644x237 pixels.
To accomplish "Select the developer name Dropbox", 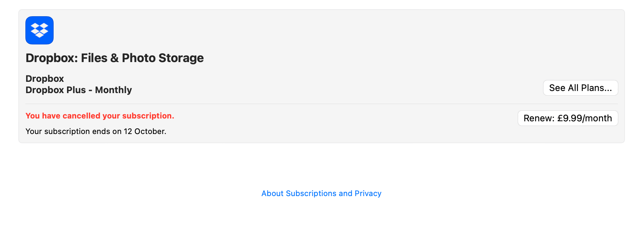I will pyautogui.click(x=44, y=78).
